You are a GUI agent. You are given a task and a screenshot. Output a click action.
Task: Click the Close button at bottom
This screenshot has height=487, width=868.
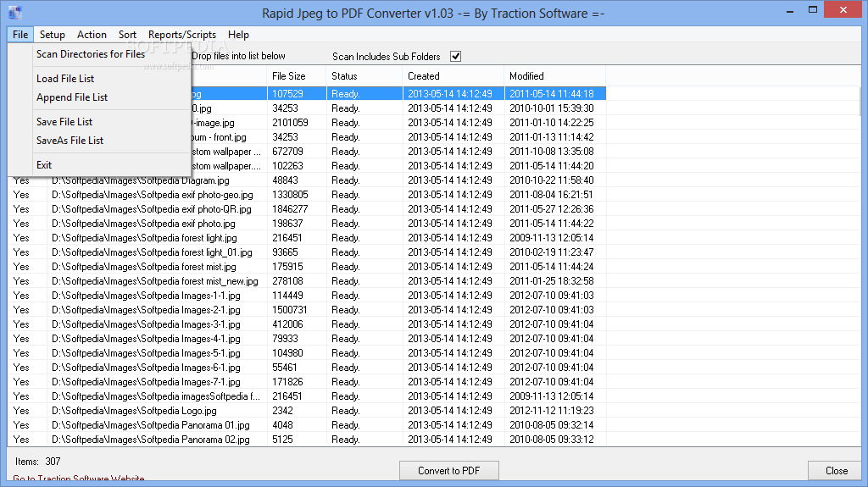(837, 470)
